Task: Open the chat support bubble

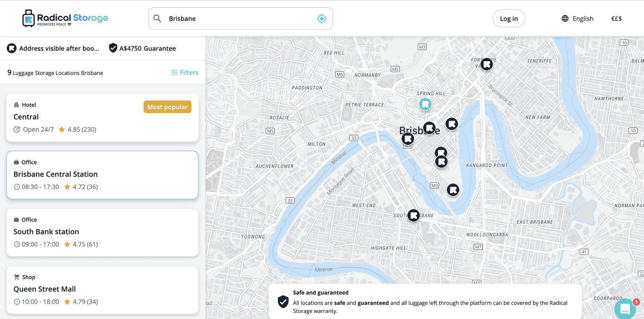Action: (x=625, y=309)
